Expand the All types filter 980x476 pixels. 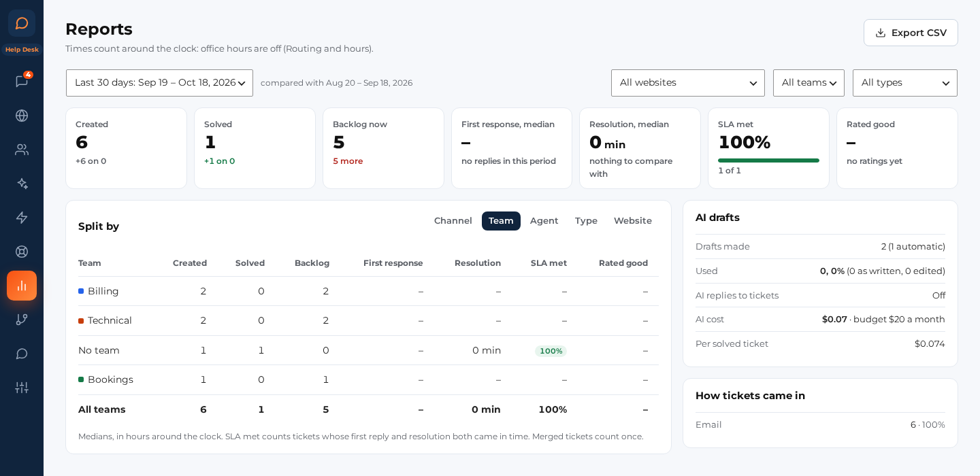pyautogui.click(x=905, y=83)
